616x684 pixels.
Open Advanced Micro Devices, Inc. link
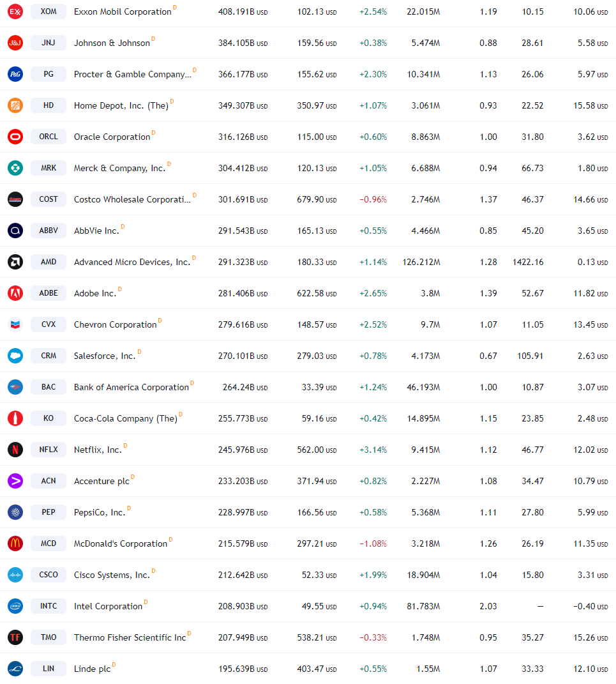(x=132, y=262)
